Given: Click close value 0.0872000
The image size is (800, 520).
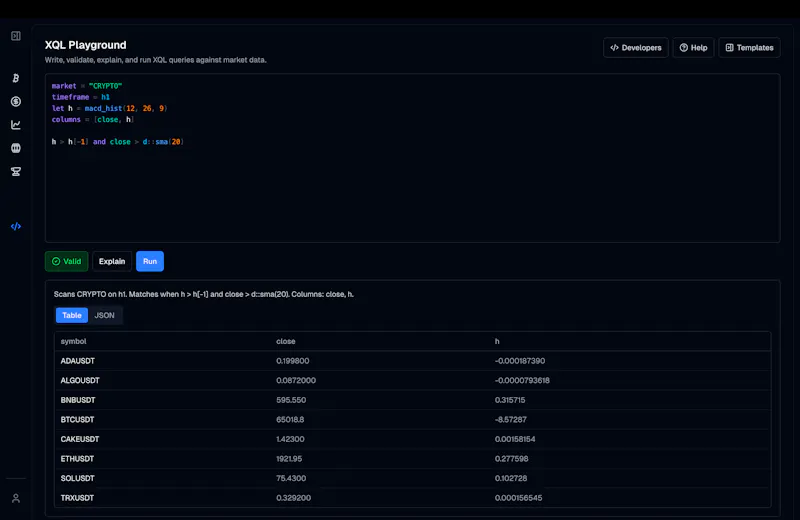Looking at the screenshot, I should point(296,380).
